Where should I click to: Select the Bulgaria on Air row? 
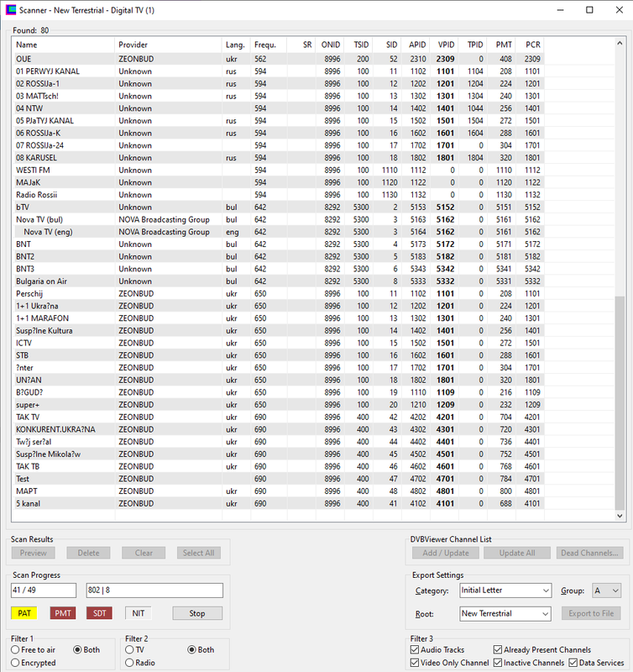click(x=279, y=281)
